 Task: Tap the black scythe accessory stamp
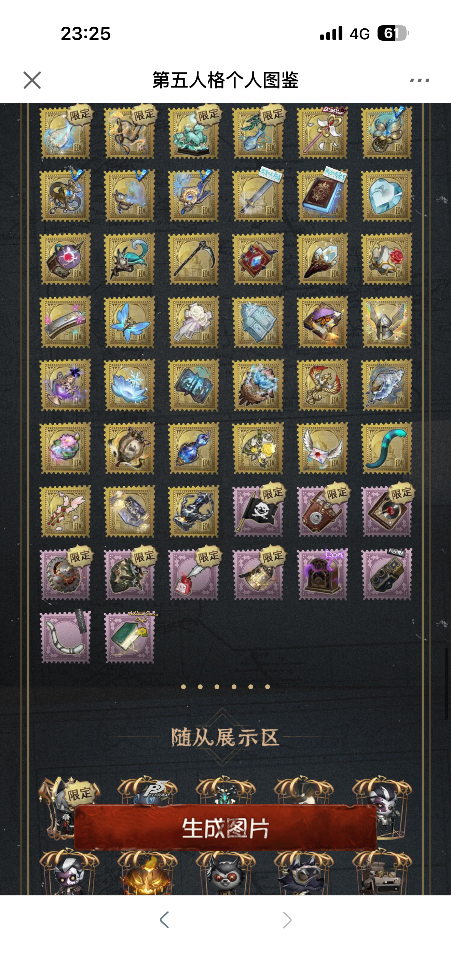(x=194, y=259)
